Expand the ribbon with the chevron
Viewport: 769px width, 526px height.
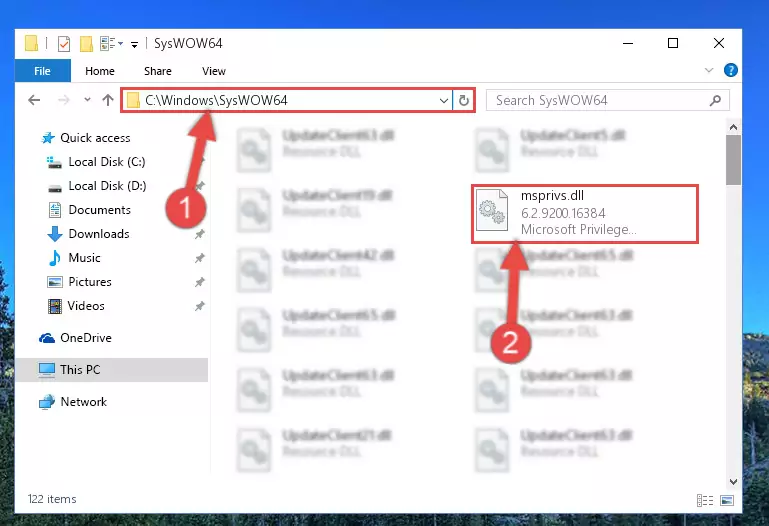click(709, 70)
